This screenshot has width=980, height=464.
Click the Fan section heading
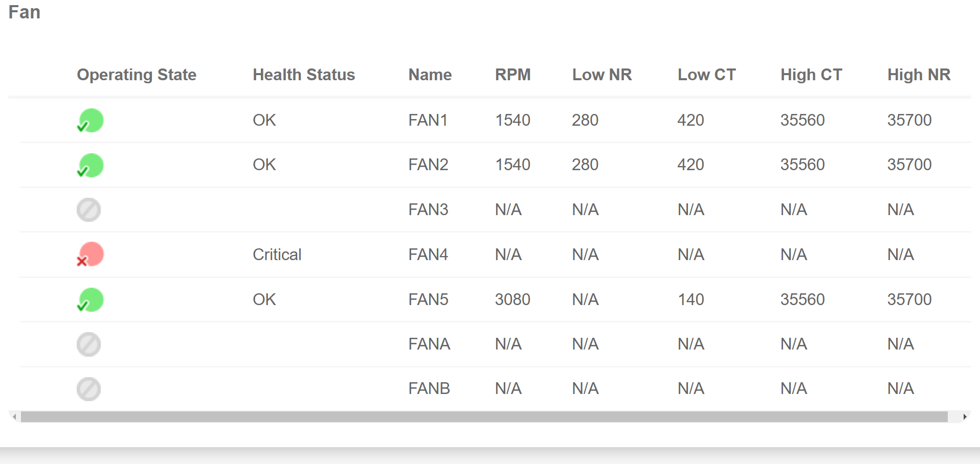click(25, 12)
